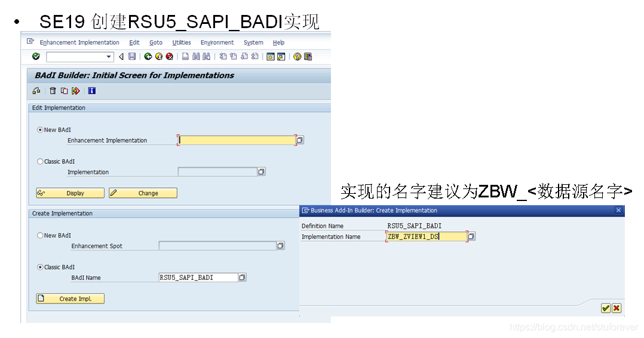This screenshot has height=338, width=644.
Task: Open the Help menu
Action: point(278,42)
